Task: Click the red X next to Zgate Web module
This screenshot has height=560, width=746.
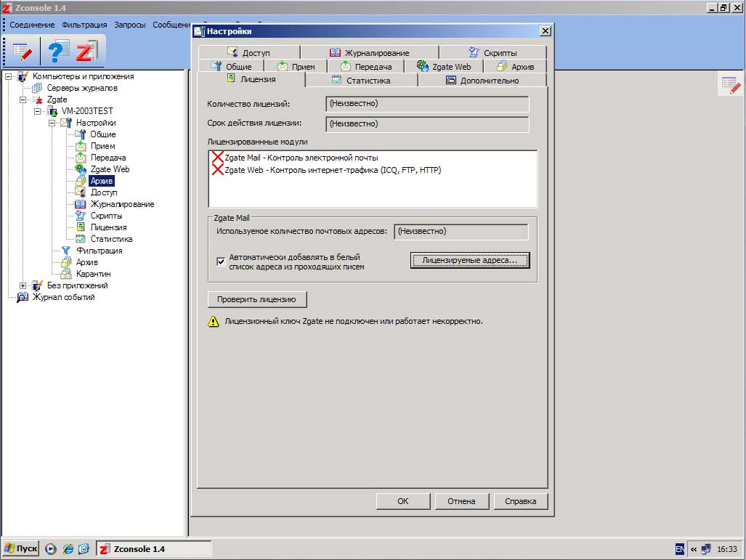Action: pos(217,170)
